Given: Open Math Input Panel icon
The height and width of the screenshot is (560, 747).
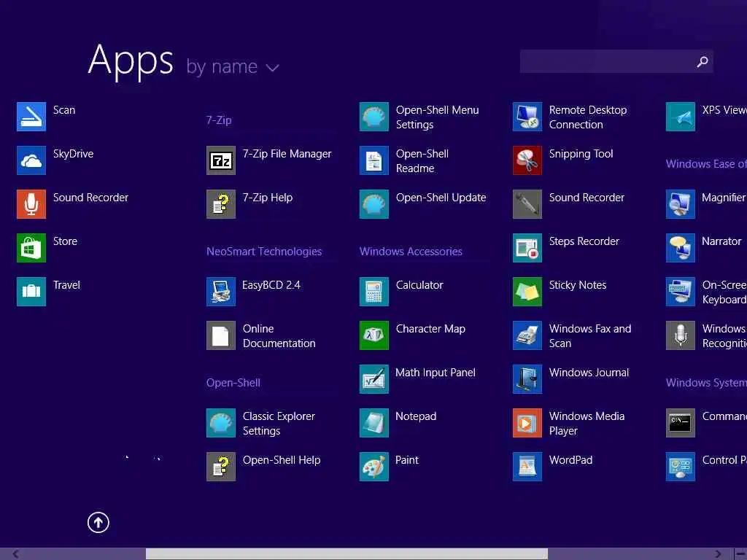Looking at the screenshot, I should click(374, 379).
